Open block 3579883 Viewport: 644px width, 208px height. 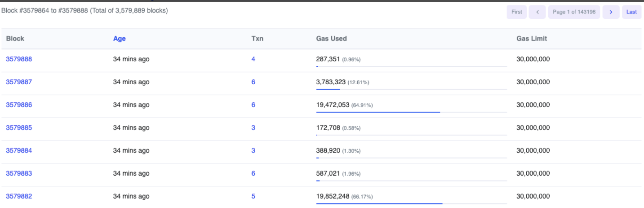pos(19,174)
